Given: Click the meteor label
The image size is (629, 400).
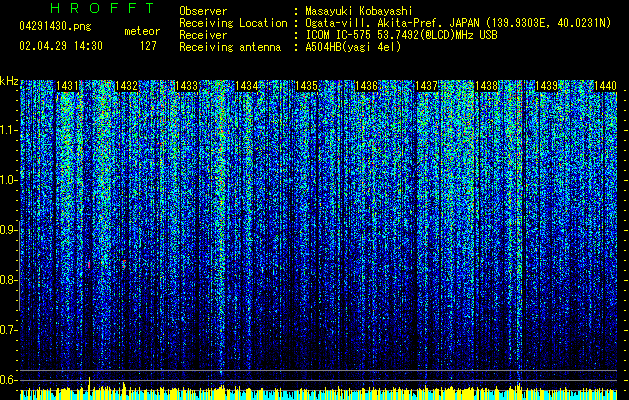Looking at the screenshot, I should coord(142,31).
